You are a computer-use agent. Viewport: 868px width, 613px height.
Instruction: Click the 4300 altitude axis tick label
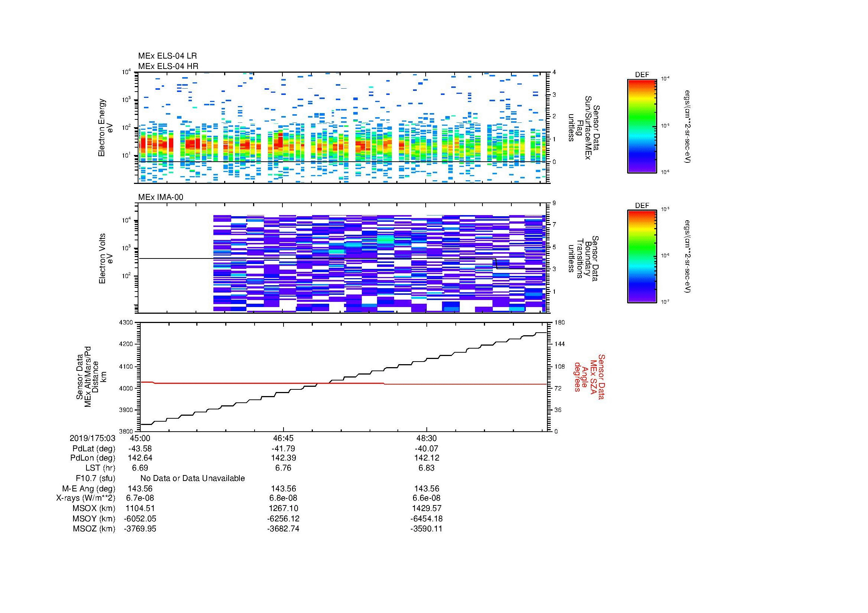pyautogui.click(x=126, y=322)
